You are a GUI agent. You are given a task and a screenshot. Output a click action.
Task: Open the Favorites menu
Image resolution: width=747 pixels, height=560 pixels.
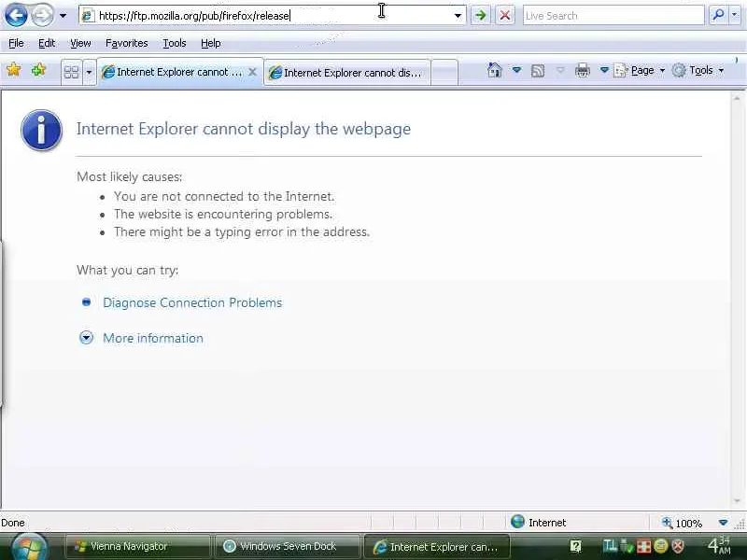(x=127, y=43)
